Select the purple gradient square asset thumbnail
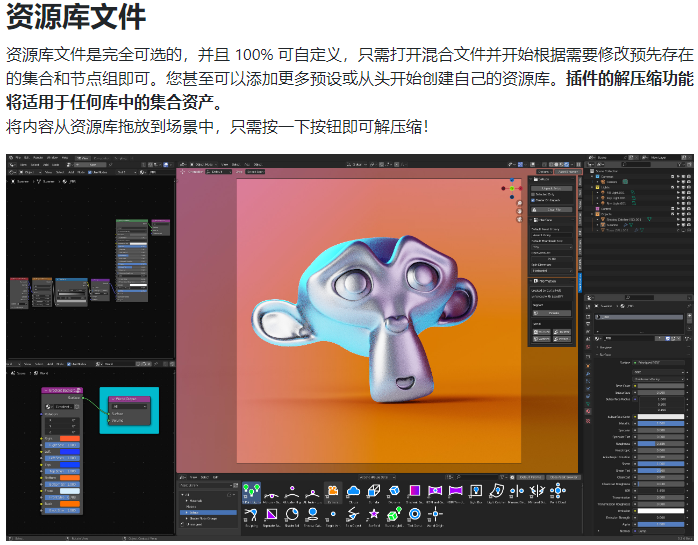Viewport: 698px width, 545px height. point(414,490)
